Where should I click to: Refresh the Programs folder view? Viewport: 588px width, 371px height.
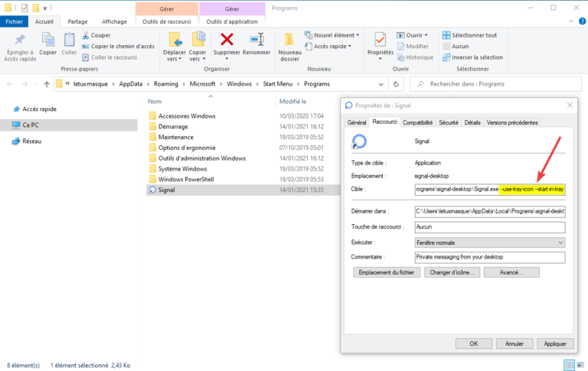pyautogui.click(x=396, y=84)
